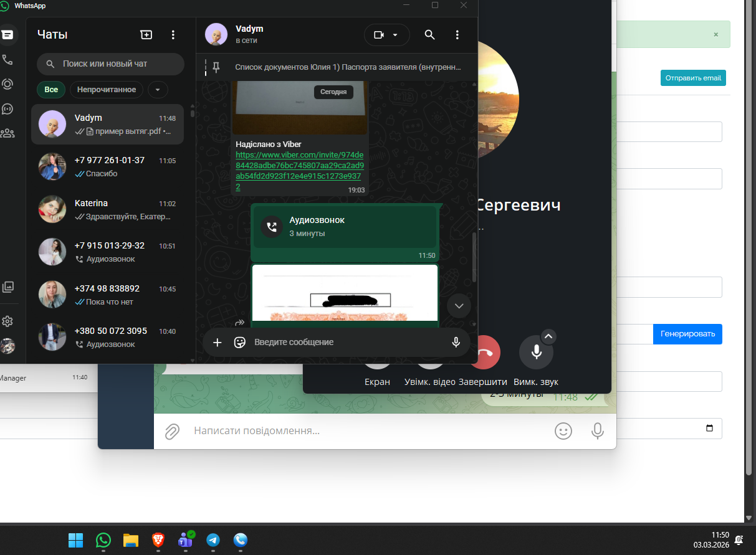This screenshot has width=756, height=555.
Task: Open the Viber invite link in chat
Action: point(299,171)
